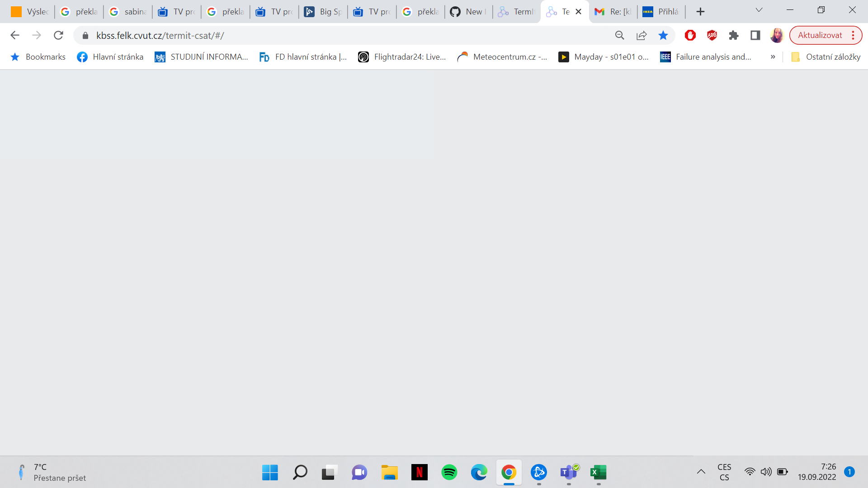This screenshot has height=488, width=868.
Task: Toggle the browser side panel
Action: [x=755, y=35]
